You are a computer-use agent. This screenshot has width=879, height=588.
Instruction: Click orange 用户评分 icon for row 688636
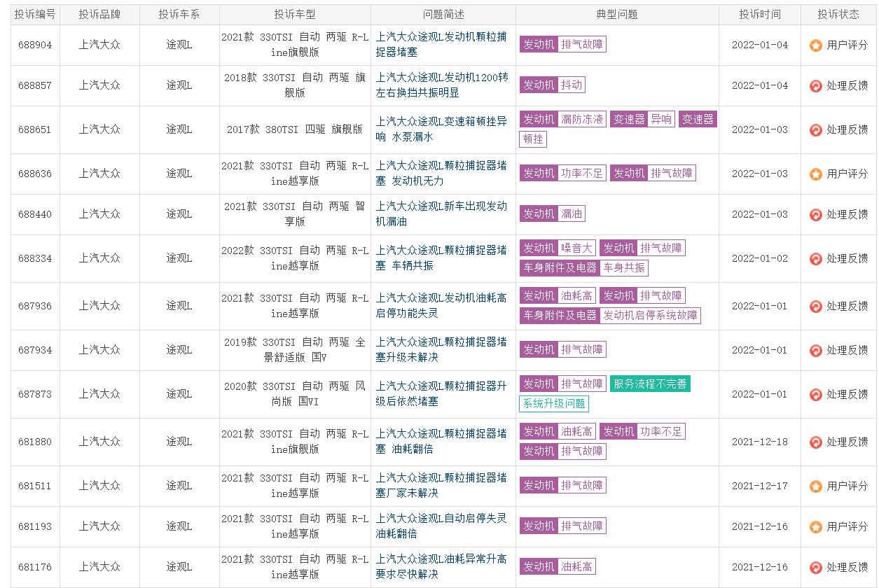point(815,174)
